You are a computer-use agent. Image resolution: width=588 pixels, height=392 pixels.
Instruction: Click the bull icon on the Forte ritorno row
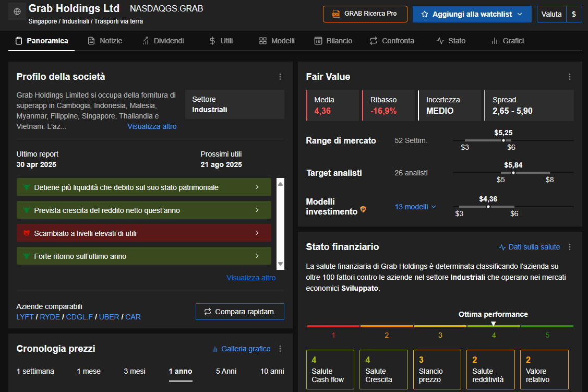click(26, 256)
